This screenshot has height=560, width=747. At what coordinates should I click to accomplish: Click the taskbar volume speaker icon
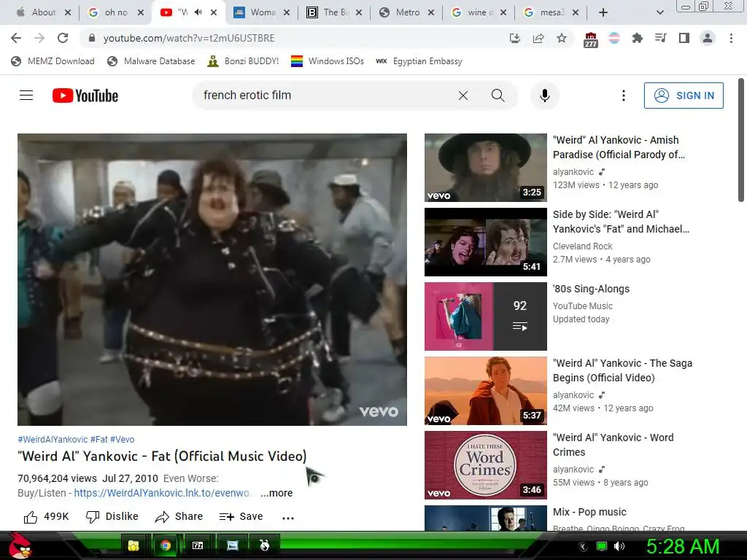(x=619, y=546)
